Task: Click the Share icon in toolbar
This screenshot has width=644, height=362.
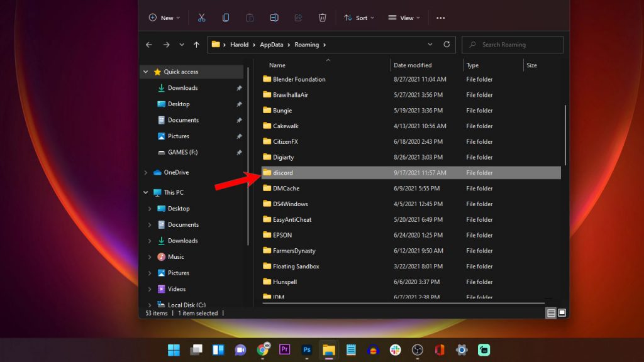Action: [298, 18]
